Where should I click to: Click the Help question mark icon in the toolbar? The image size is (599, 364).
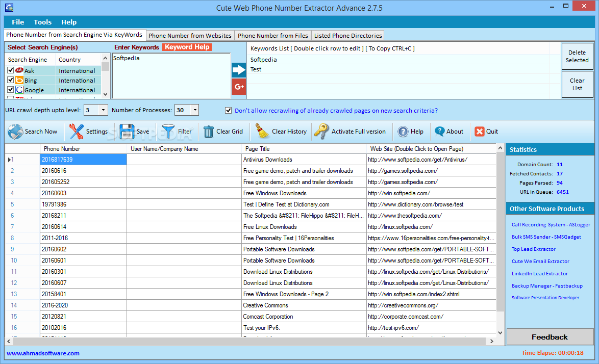(403, 132)
